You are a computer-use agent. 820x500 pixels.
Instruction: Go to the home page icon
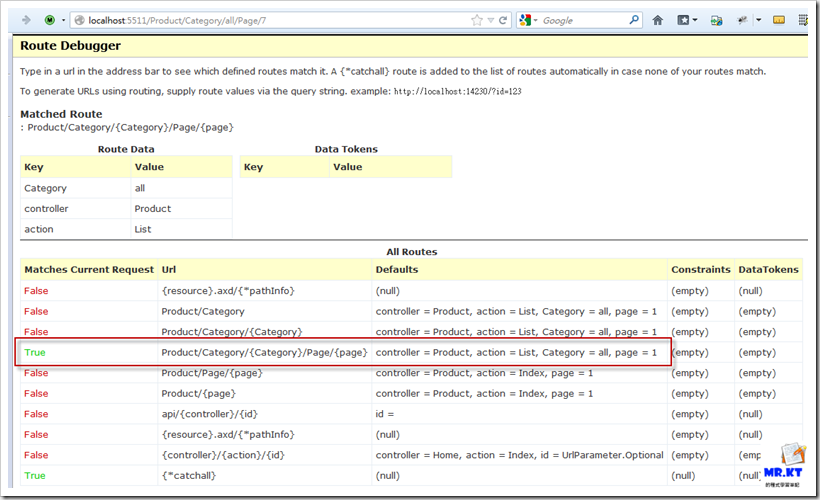coord(658,20)
